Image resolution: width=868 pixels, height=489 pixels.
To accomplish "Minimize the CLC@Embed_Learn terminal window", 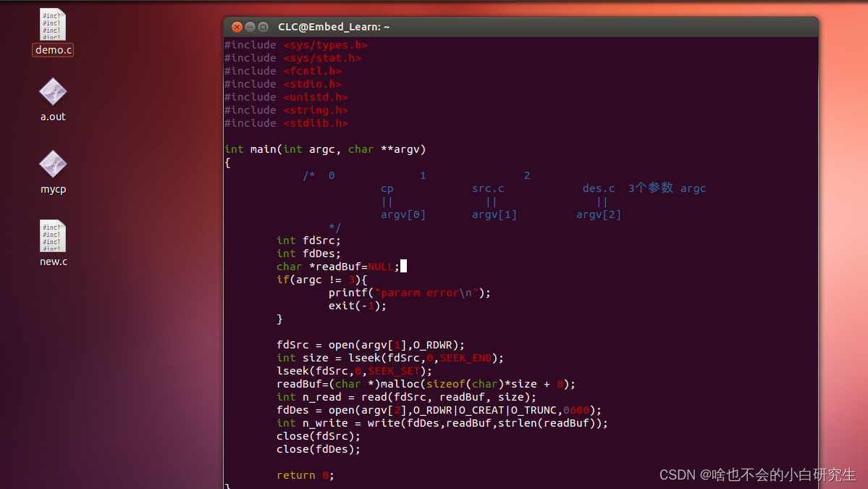I will pyautogui.click(x=248, y=26).
